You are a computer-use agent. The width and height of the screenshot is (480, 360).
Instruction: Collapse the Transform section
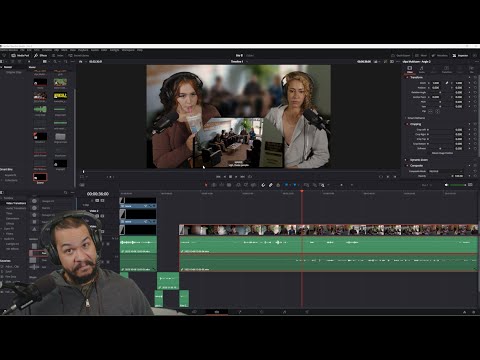[407, 77]
